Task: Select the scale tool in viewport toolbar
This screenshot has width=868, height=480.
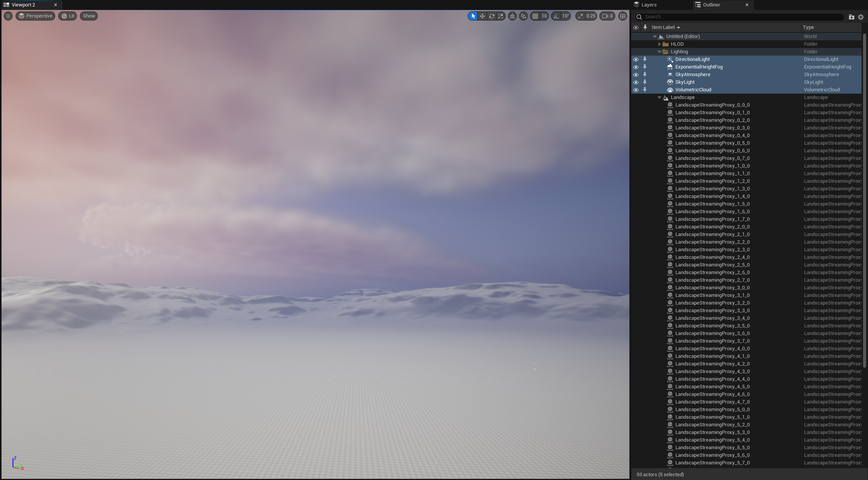Action: [501, 16]
